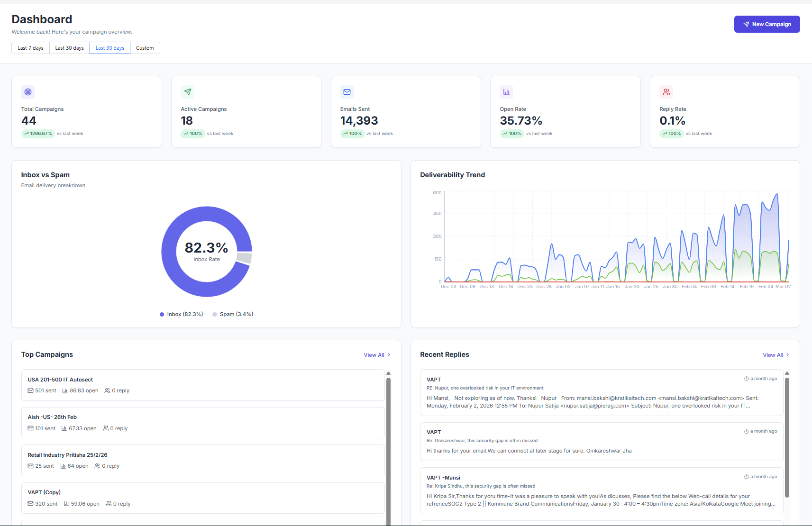
Task: Click the reply icon beside 0 reply on VAPT (Copy)
Action: (109, 503)
